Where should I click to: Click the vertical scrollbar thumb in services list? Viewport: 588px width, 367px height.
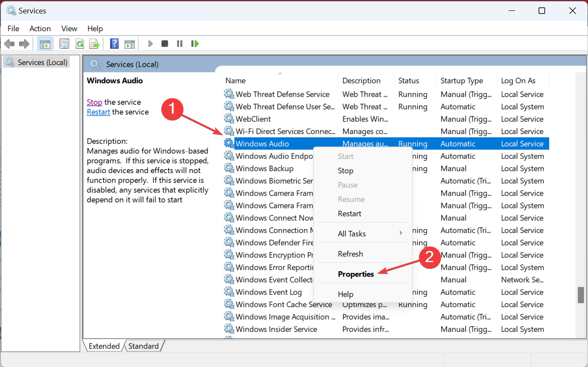[581, 295]
